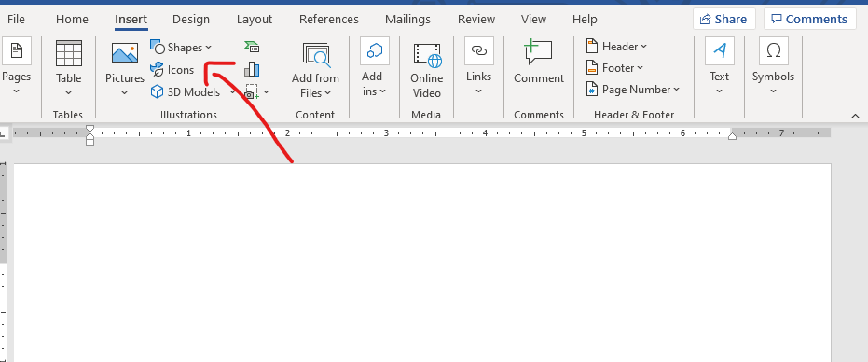868x362 pixels.
Task: Click the Header icon
Action: pos(592,46)
